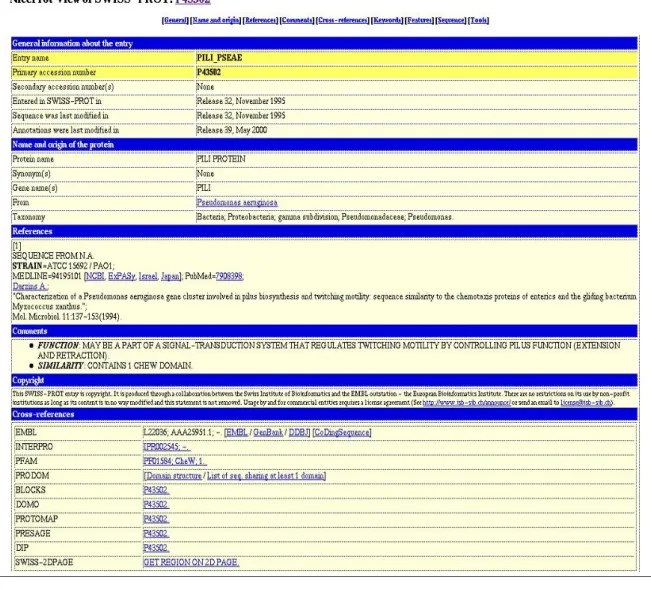Click the 'Sequence was last modified in' label
The width and height of the screenshot is (651, 589).
pos(60,116)
